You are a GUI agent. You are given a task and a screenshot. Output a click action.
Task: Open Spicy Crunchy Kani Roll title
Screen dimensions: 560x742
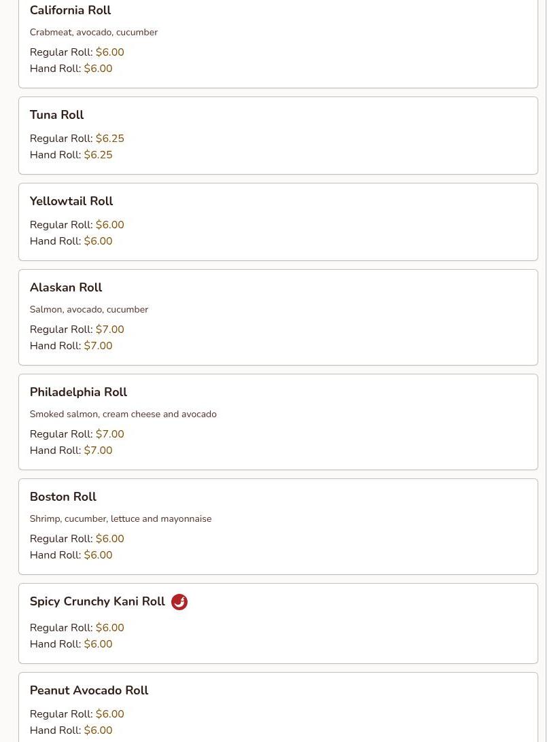(97, 601)
